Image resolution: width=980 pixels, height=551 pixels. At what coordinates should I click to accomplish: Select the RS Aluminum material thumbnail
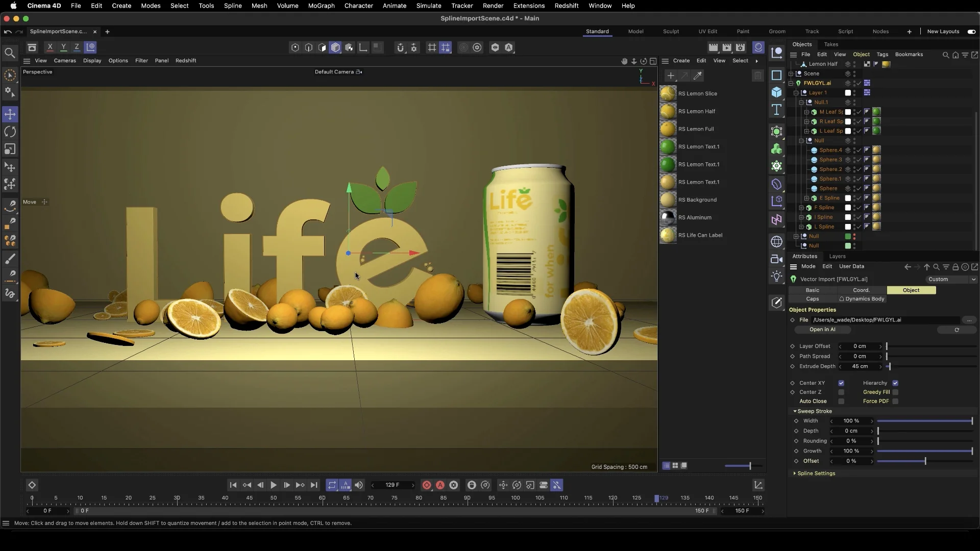click(668, 218)
